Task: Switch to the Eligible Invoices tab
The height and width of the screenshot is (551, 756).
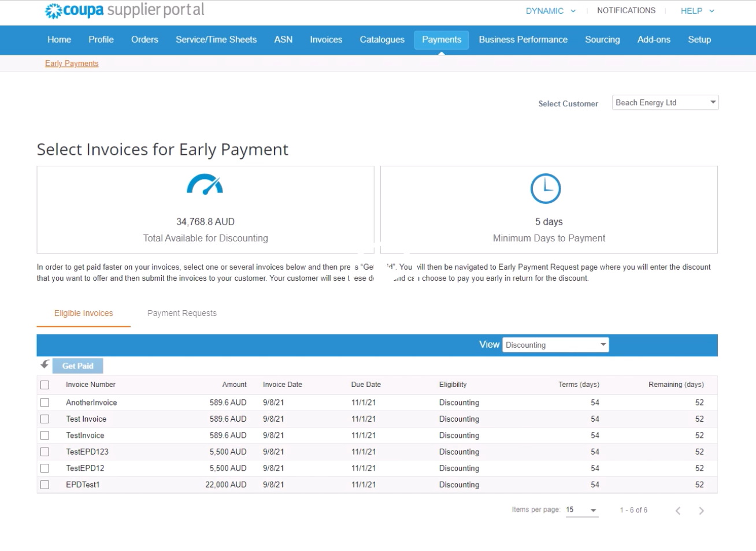Action: pyautogui.click(x=84, y=314)
